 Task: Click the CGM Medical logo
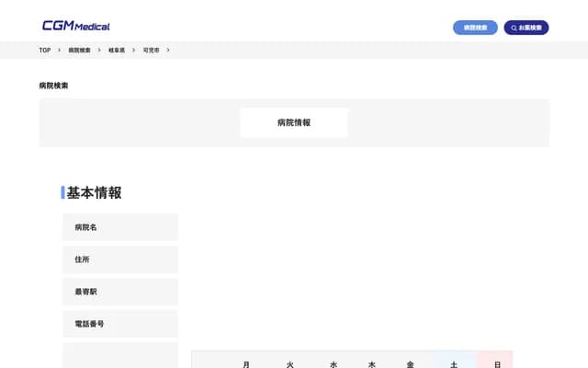(75, 26)
